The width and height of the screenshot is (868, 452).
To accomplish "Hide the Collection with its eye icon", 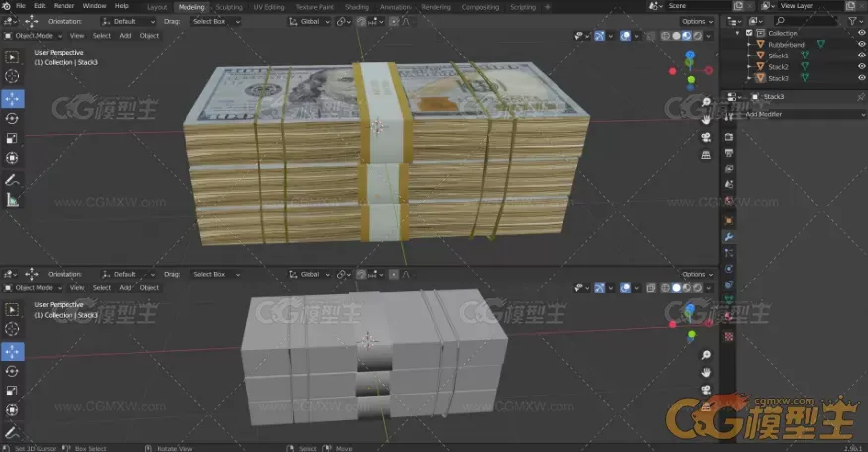I will pos(861,33).
